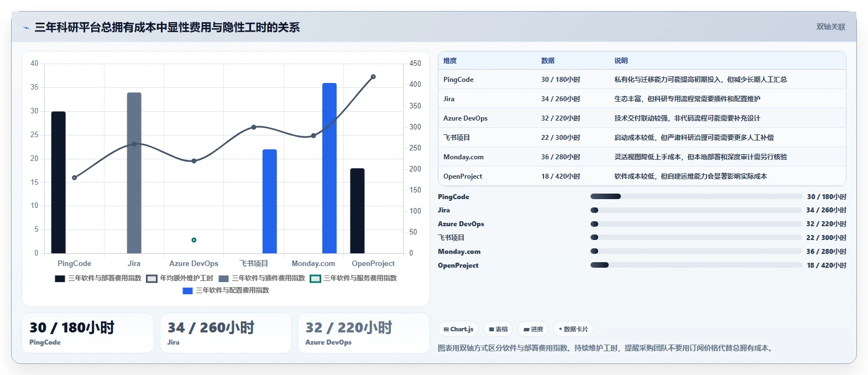Click the 双轴关联 tag in header
The width and height of the screenshot is (868, 375).
(831, 27)
